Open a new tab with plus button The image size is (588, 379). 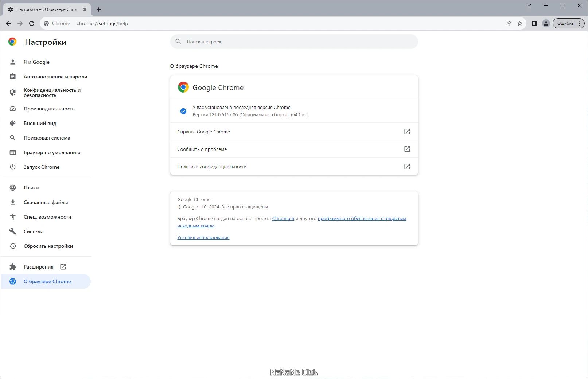pos(99,9)
